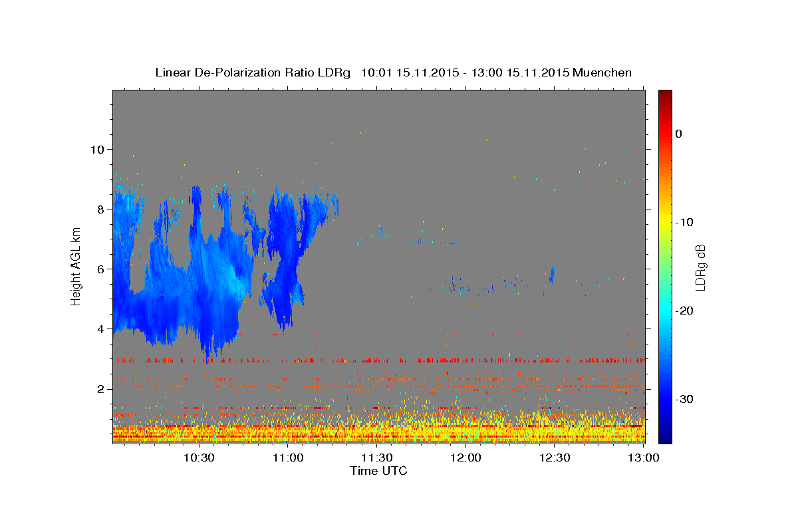
Task: Click the height tick label 2
Action: coord(100,388)
